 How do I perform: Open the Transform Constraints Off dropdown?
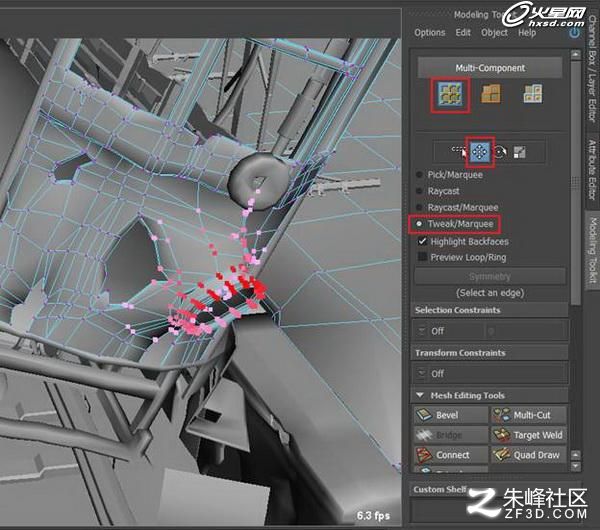click(x=490, y=373)
